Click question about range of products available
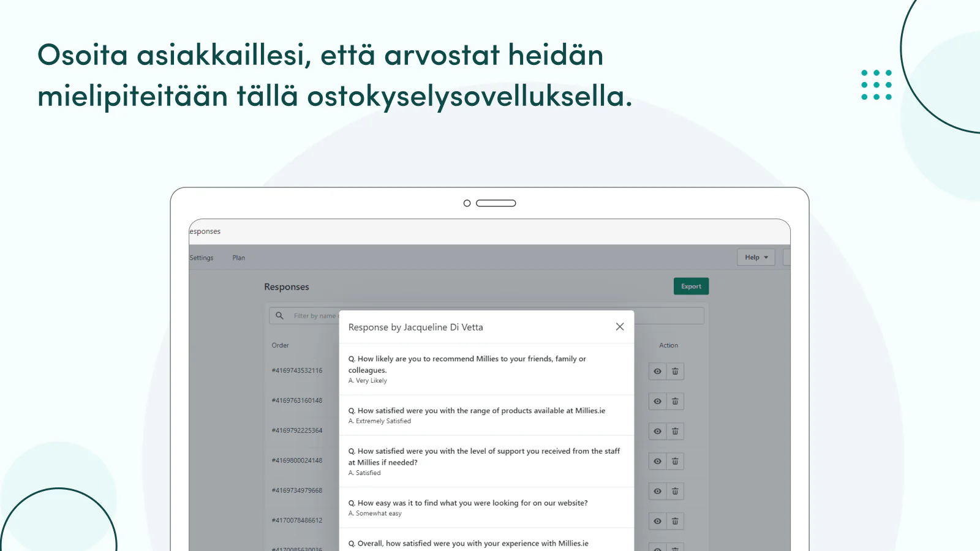The width and height of the screenshot is (980, 551). coord(477,411)
